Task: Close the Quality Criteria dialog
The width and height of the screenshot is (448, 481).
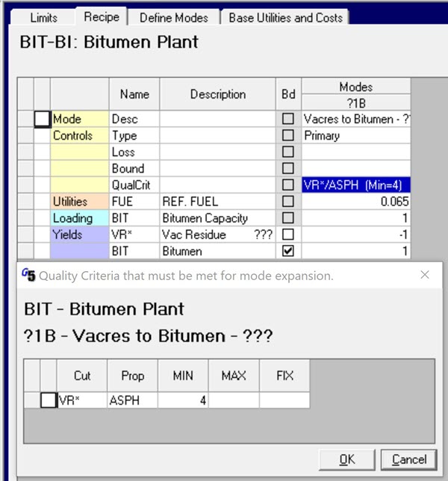Action: point(425,275)
